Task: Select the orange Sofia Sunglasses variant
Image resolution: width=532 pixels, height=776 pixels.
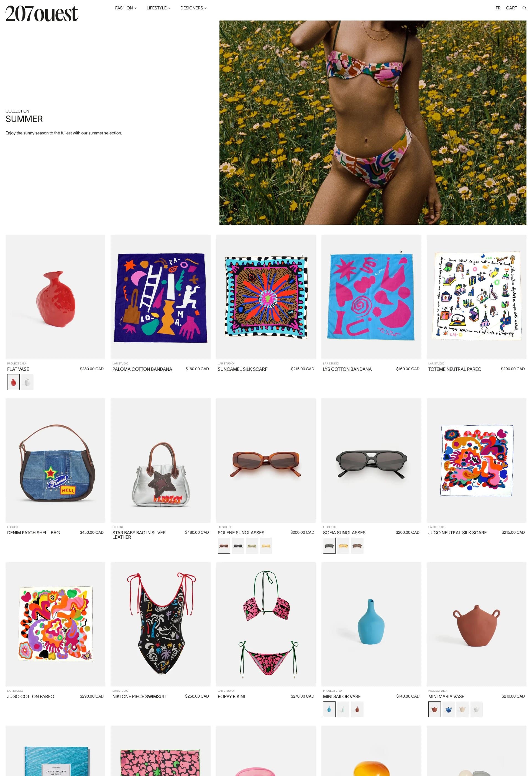Action: 343,546
